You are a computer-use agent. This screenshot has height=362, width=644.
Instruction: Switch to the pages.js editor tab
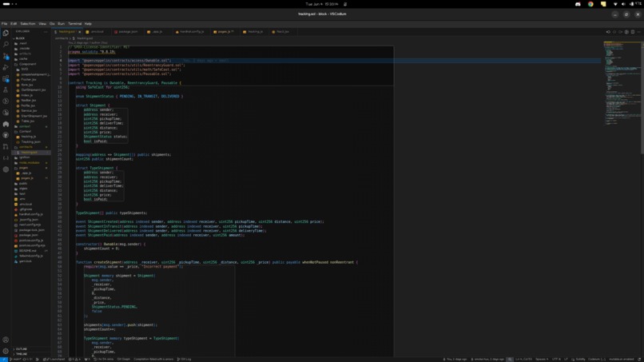tap(224, 32)
